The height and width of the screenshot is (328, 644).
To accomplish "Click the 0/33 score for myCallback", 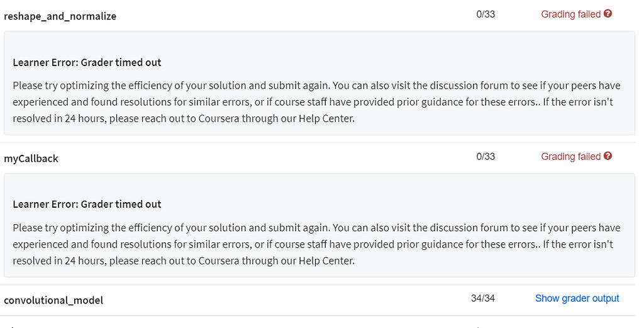I will 486,157.
